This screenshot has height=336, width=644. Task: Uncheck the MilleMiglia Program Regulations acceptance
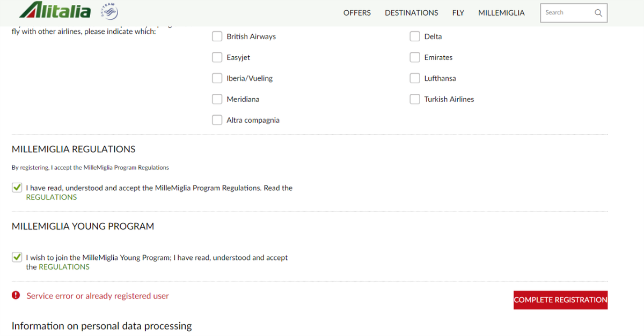point(17,188)
